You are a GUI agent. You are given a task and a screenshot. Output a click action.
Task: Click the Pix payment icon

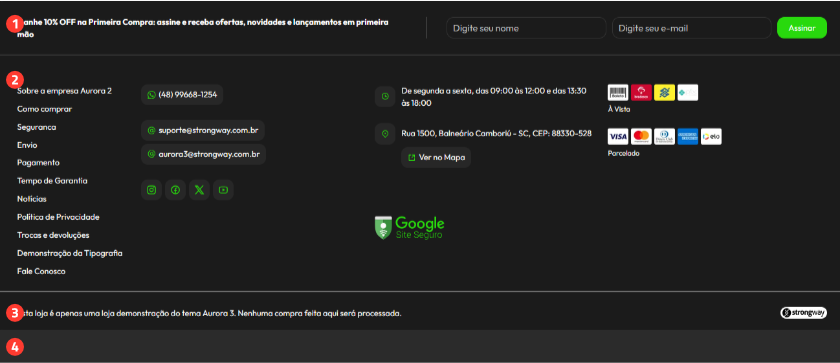[688, 93]
